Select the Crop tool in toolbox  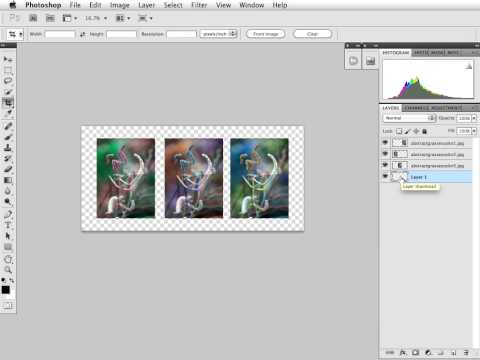pyautogui.click(x=8, y=102)
